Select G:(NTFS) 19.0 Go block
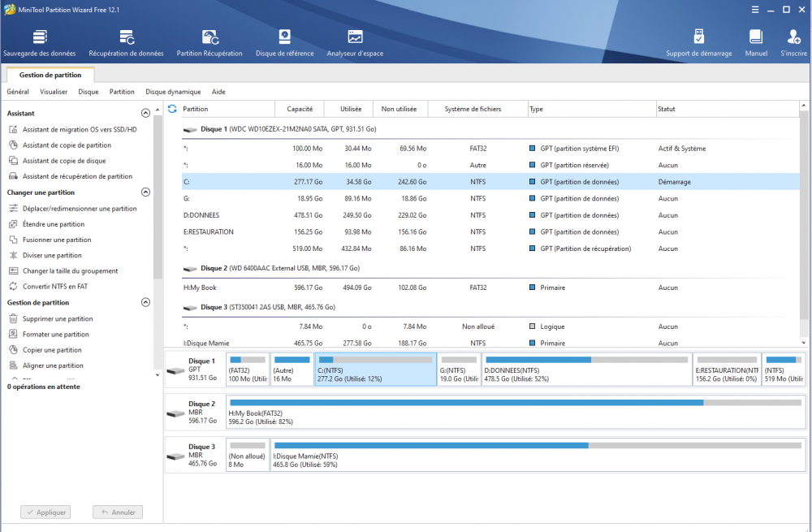812x532 pixels. 459,370
